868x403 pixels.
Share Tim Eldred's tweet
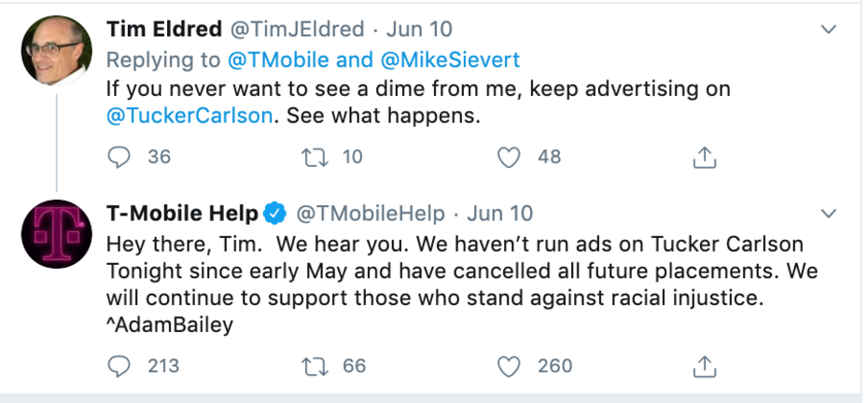[x=705, y=158]
